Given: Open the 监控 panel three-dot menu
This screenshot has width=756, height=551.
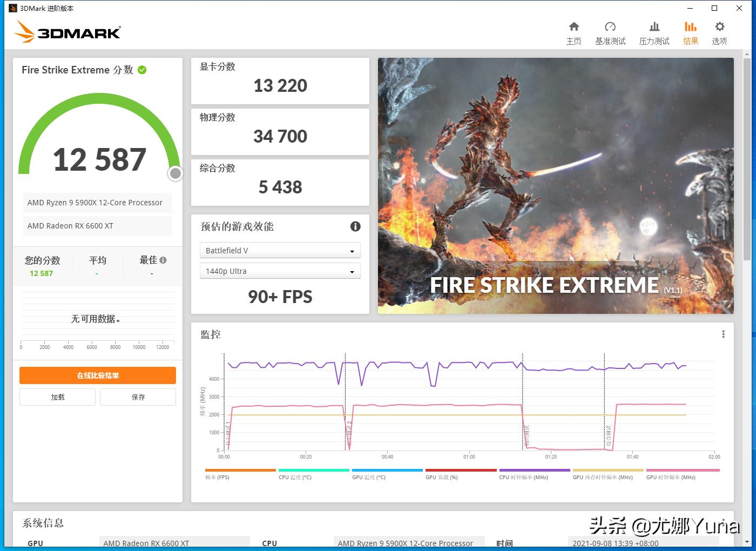Looking at the screenshot, I should coord(723,334).
